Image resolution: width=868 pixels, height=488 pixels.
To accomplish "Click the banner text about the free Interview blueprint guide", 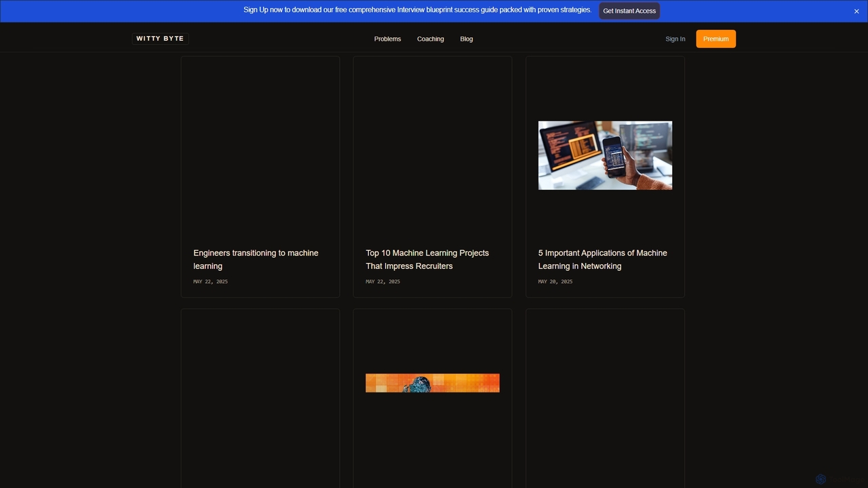I will click(x=417, y=10).
